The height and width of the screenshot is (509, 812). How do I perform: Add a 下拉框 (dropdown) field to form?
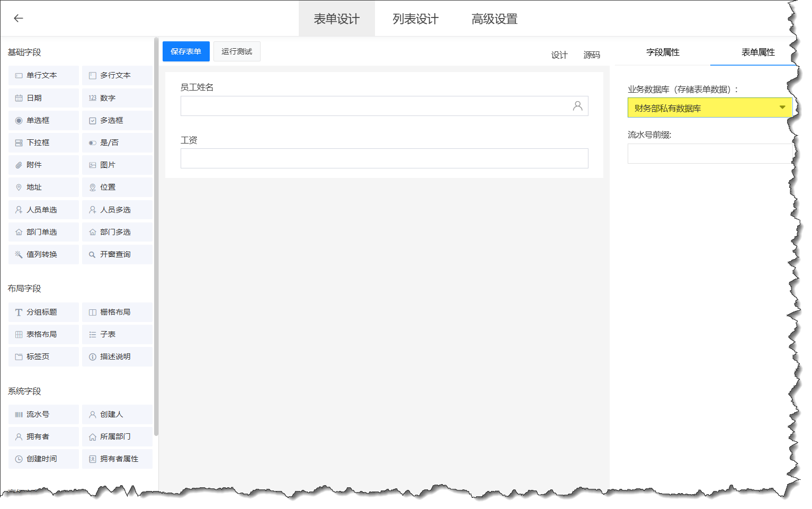click(x=43, y=142)
